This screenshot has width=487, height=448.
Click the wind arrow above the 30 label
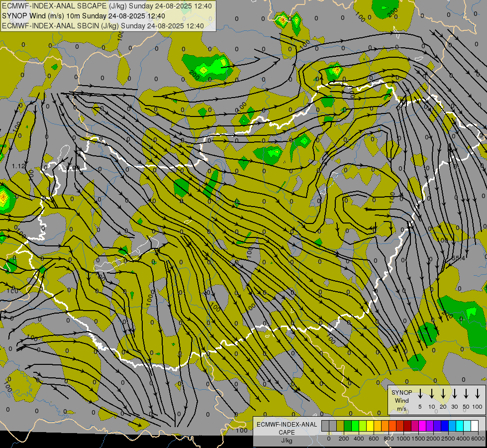(454, 394)
